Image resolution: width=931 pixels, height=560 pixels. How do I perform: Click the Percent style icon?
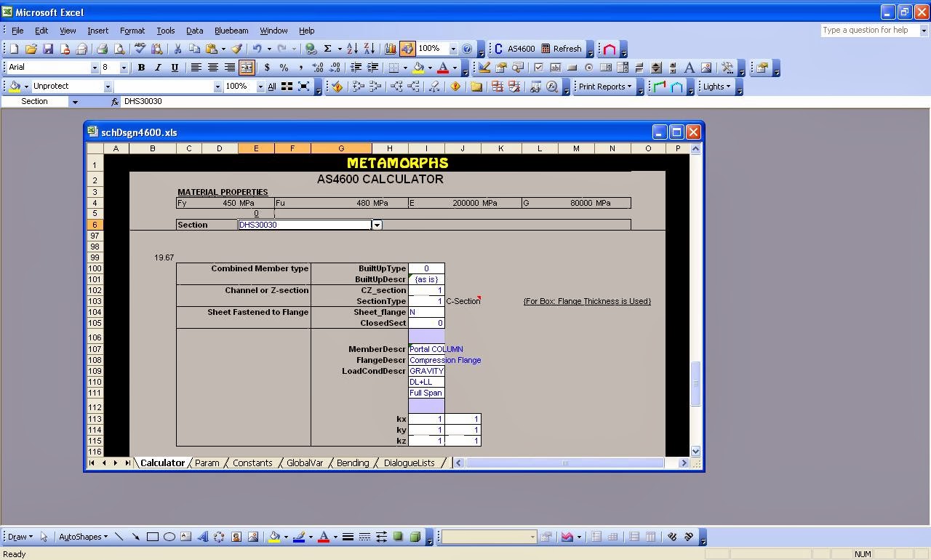(284, 68)
